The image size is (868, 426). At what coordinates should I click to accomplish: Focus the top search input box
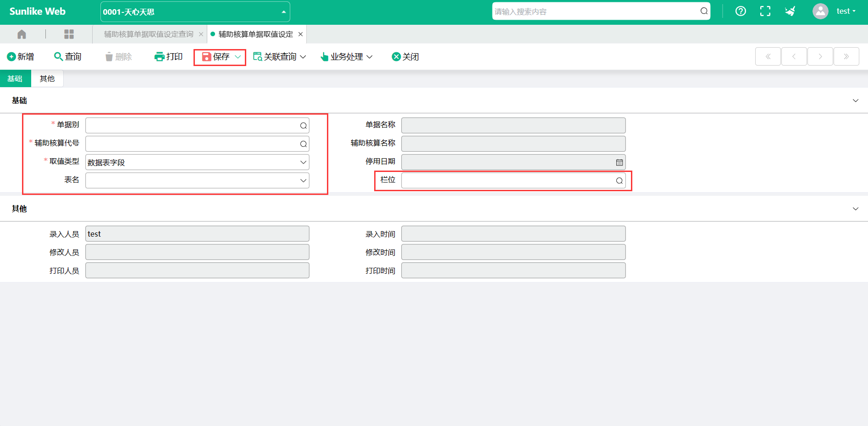596,11
